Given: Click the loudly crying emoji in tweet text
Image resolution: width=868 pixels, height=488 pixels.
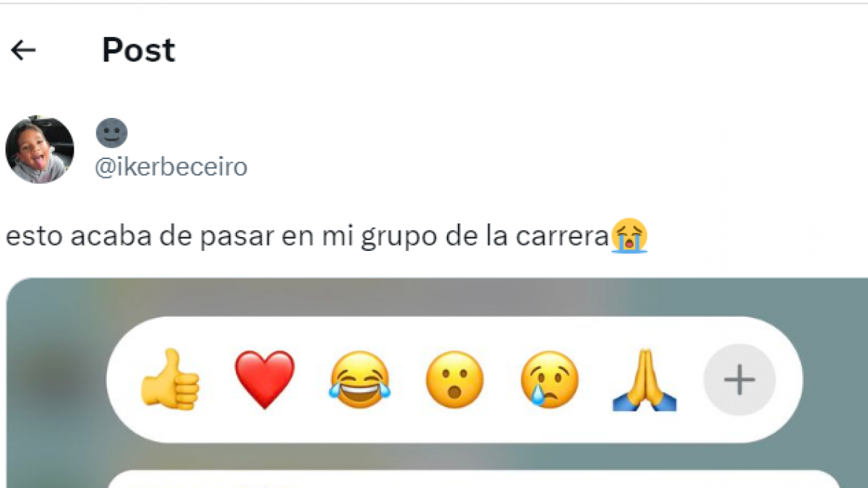Looking at the screenshot, I should (629, 237).
